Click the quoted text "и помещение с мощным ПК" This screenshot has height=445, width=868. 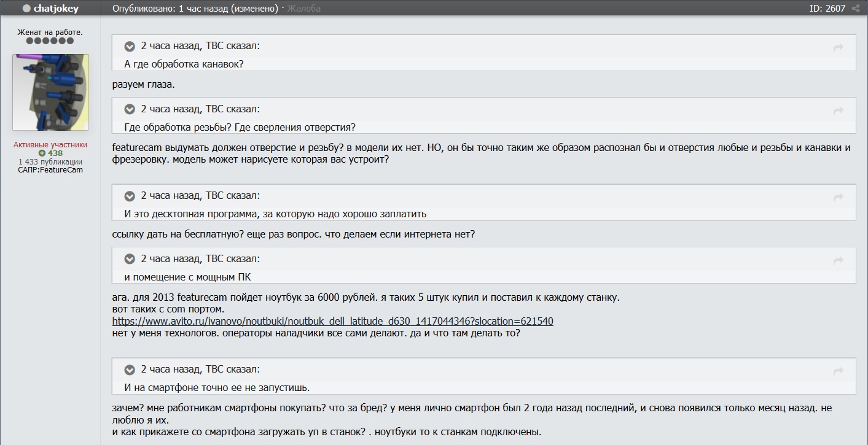click(x=187, y=277)
